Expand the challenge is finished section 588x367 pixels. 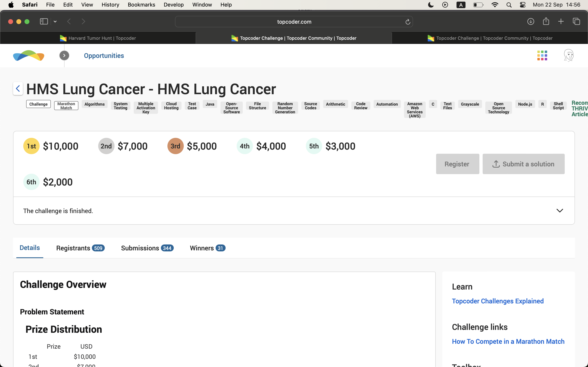click(x=560, y=210)
